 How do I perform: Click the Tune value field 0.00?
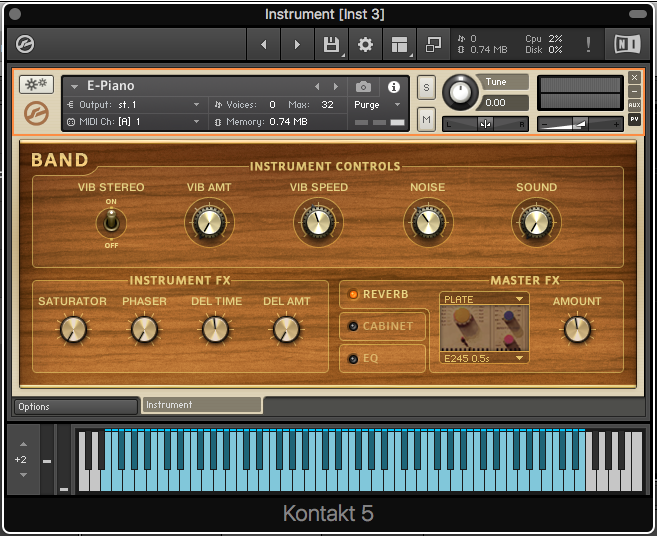click(502, 103)
